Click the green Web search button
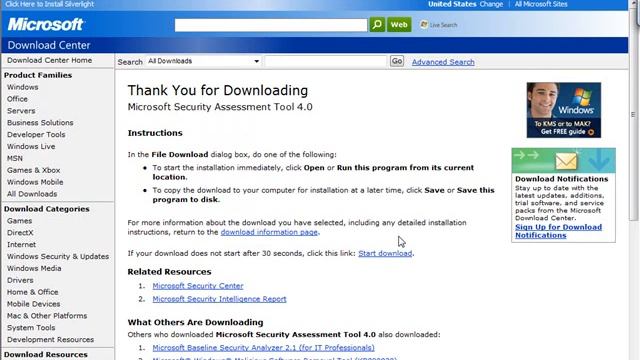640x360 pixels. point(399,24)
